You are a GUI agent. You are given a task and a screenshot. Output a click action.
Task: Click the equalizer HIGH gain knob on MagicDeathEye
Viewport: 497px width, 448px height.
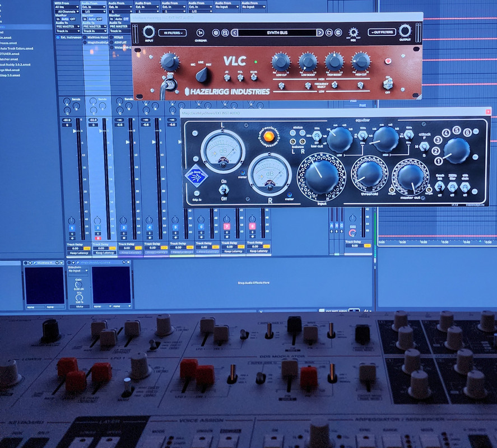[x=385, y=138]
